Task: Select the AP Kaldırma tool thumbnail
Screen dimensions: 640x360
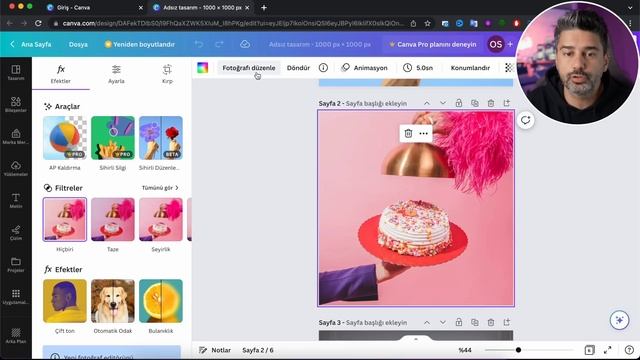Action: click(65, 138)
